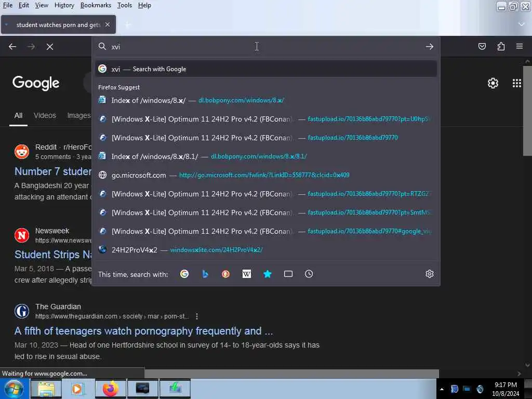532x399 pixels.
Task: Choose 'Index of /windows/8.x/' suggestion
Action: 265,100
